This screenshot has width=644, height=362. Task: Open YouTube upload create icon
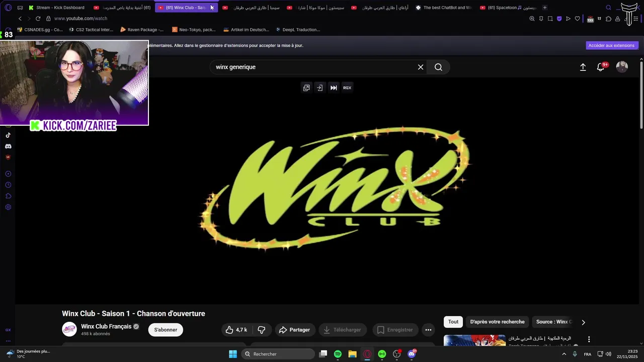[x=583, y=67]
